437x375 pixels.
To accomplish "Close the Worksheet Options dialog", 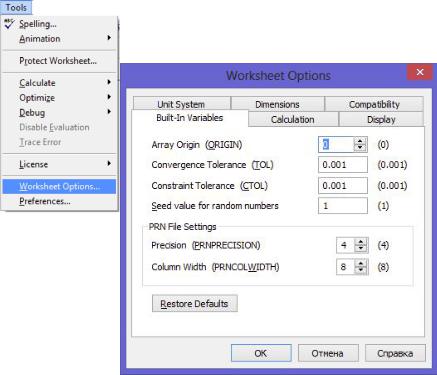I will pos(420,72).
